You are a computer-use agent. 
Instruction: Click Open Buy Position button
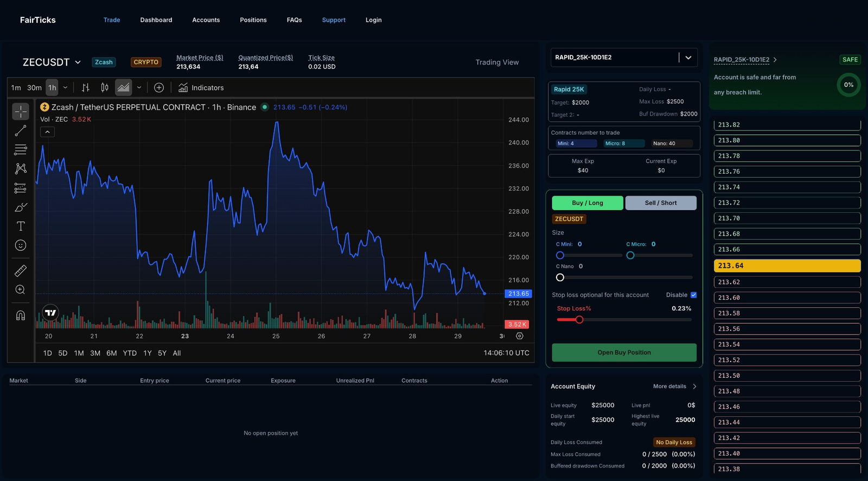pyautogui.click(x=624, y=352)
